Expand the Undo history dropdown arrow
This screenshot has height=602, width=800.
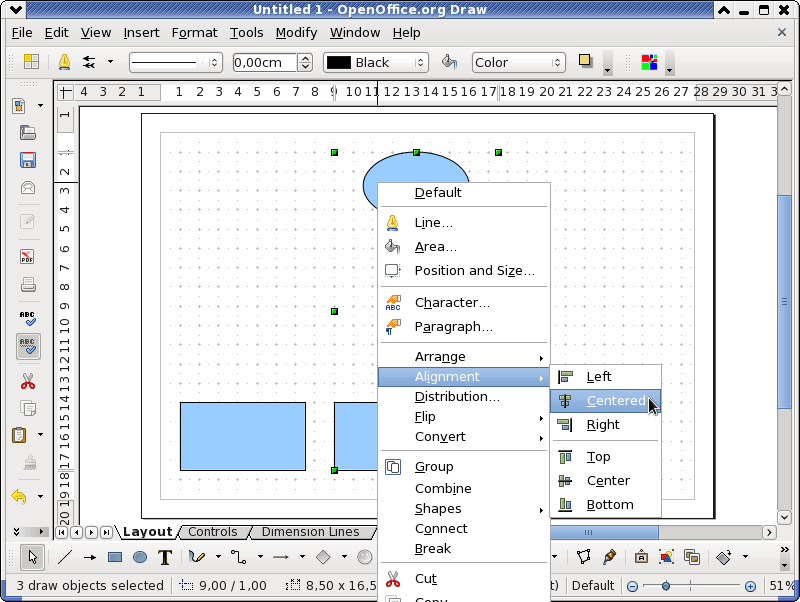(40, 496)
